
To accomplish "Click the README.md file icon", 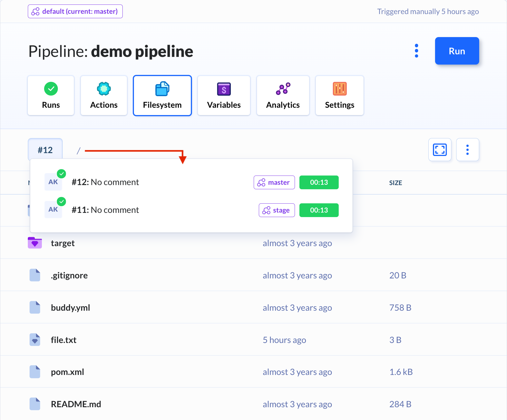I will click(35, 404).
